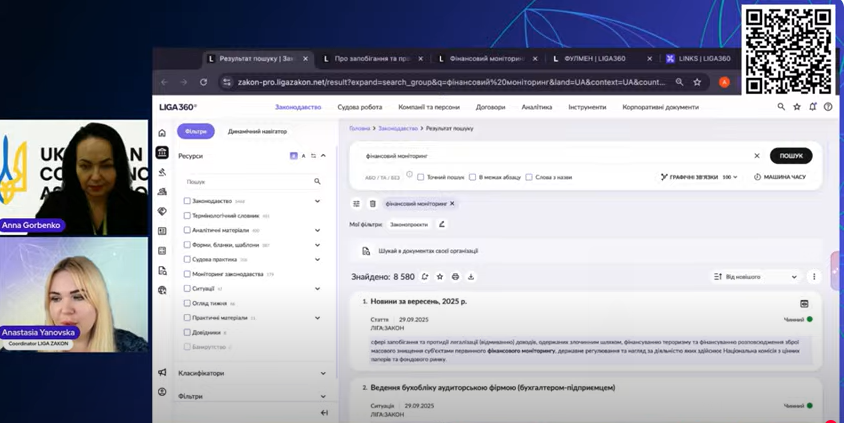Tick the Законодавство resource checkbox
This screenshot has width=847, height=423.
[x=187, y=201]
